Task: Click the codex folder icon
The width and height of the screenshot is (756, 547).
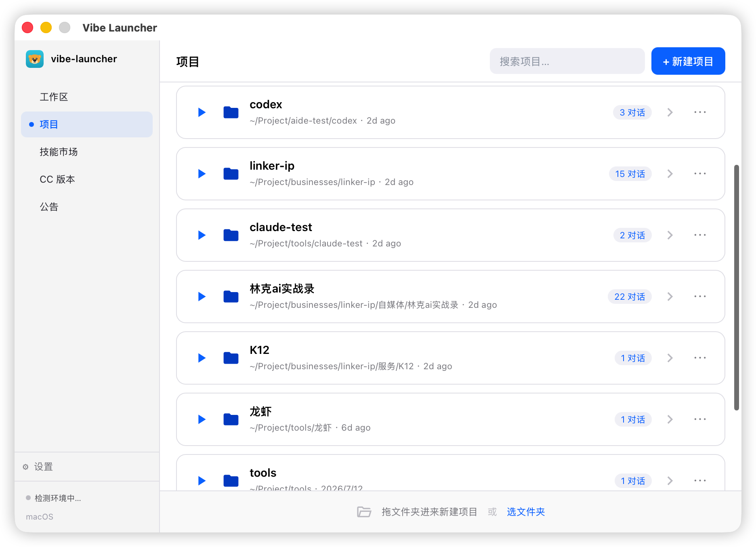Action: click(x=231, y=112)
